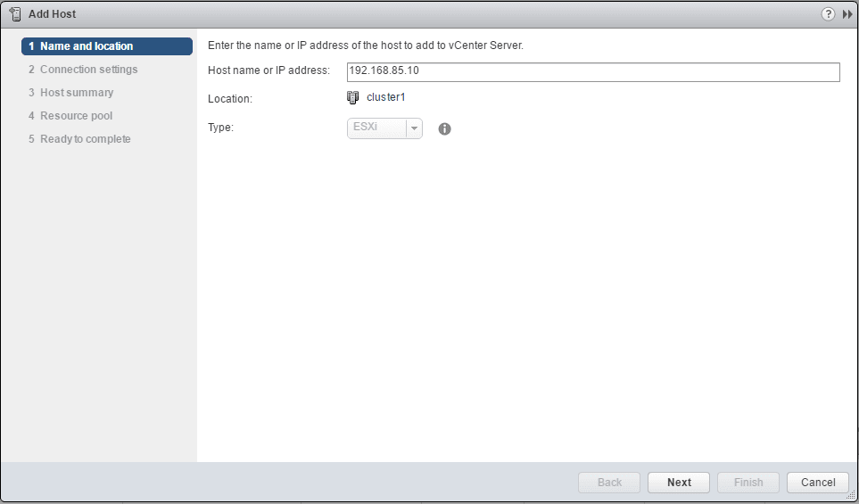Click the cluster1 location name

click(385, 97)
